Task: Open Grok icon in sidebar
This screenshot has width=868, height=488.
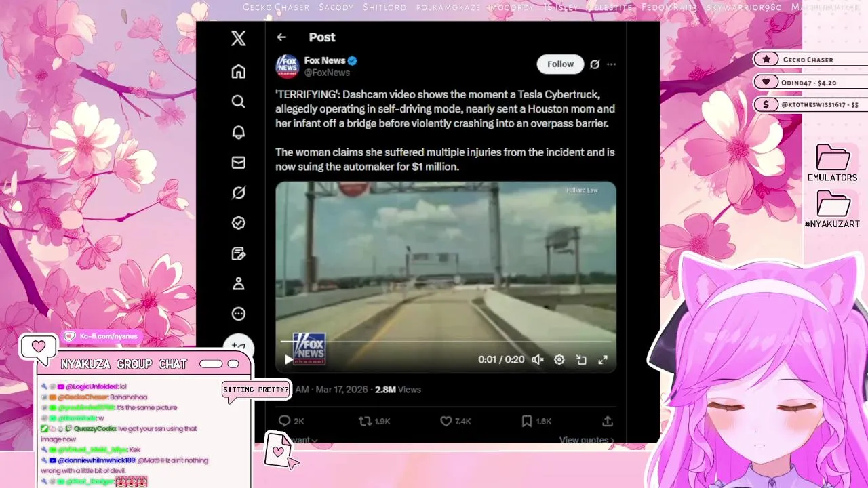Action: tap(238, 192)
